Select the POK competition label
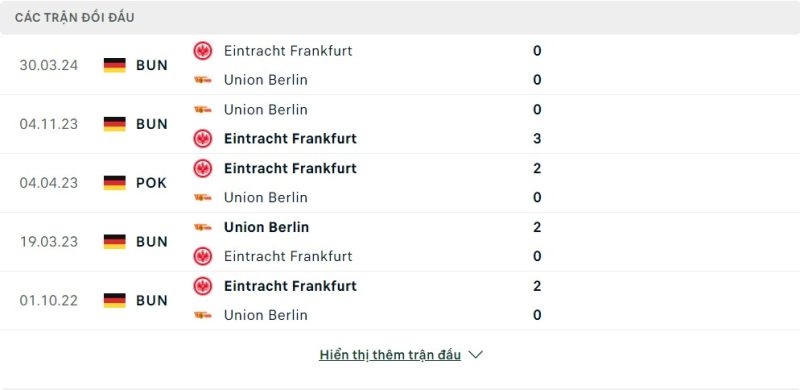Image resolution: width=800 pixels, height=390 pixels. coord(152,183)
